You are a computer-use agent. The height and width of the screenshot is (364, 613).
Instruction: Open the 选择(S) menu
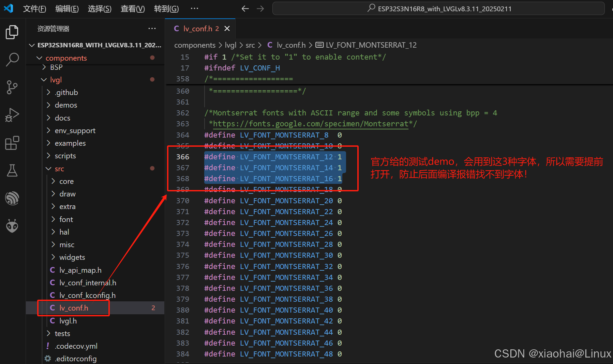[x=100, y=9]
